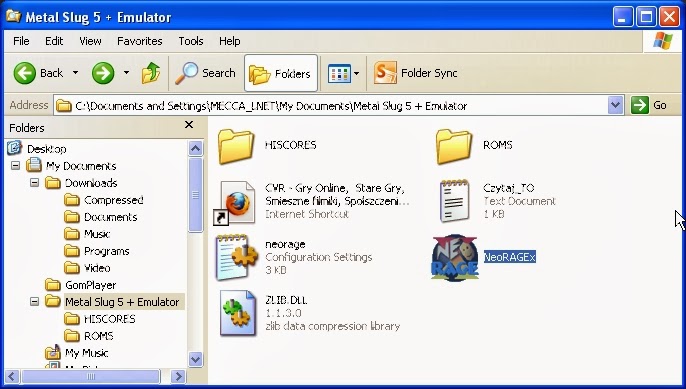The height and width of the screenshot is (389, 686).
Task: Click the My Music folder icon in tree
Action: point(52,352)
